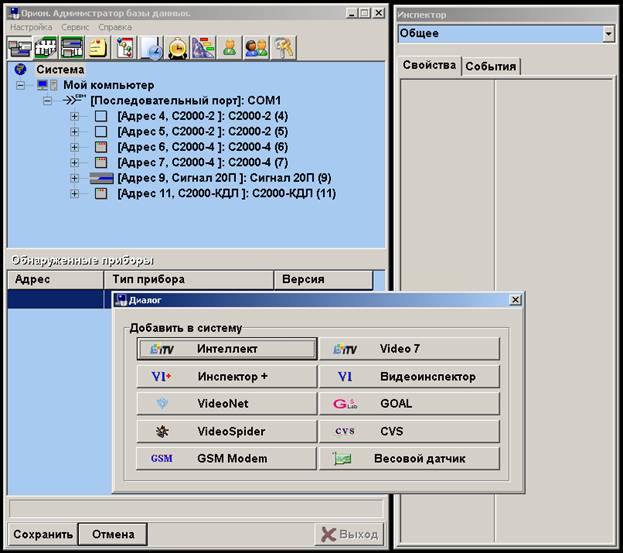623x553 pixels.
Task: Click the yellow alarm clock toolbar icon
Action: [x=177, y=46]
